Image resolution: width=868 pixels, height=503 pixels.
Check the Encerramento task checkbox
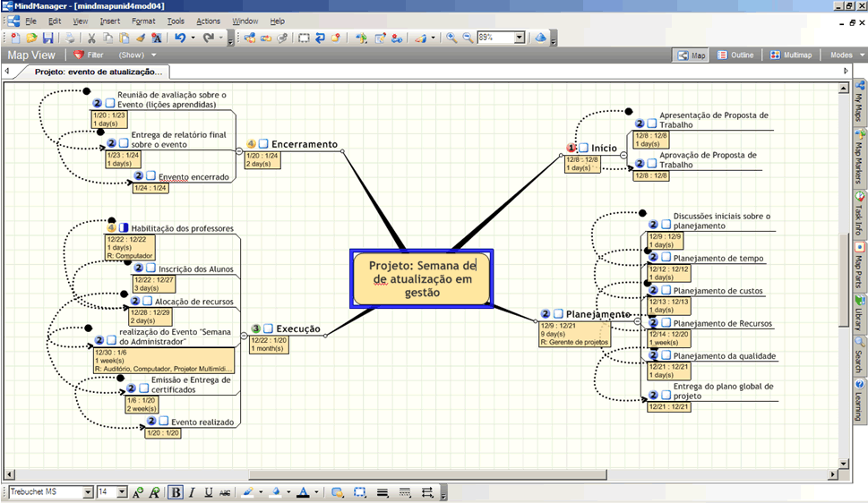(x=264, y=144)
